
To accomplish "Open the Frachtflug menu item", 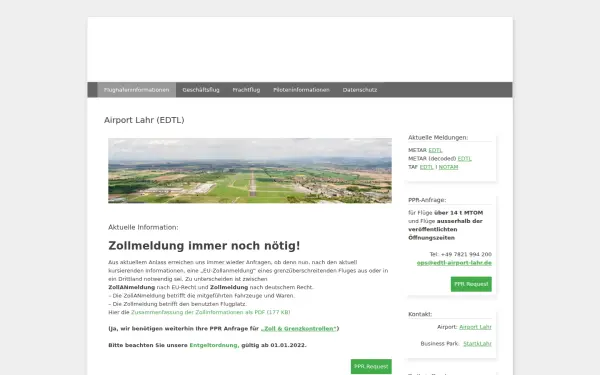I will (x=246, y=90).
